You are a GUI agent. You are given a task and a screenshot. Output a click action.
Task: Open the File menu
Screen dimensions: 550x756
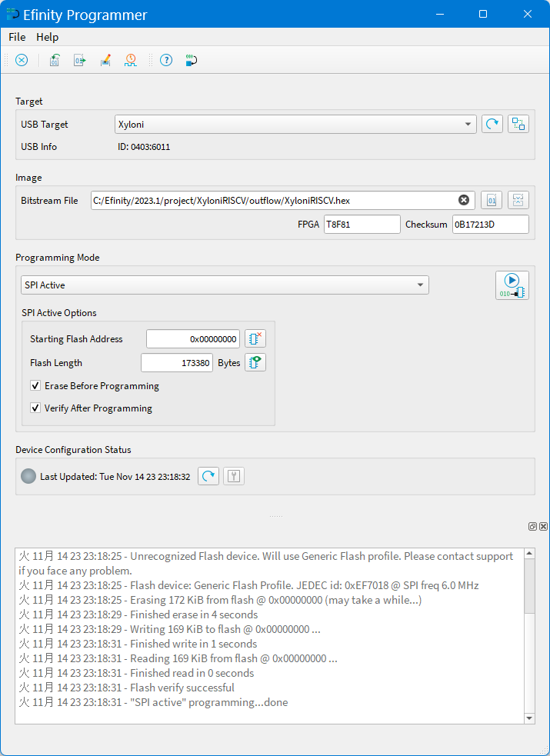[x=17, y=37]
